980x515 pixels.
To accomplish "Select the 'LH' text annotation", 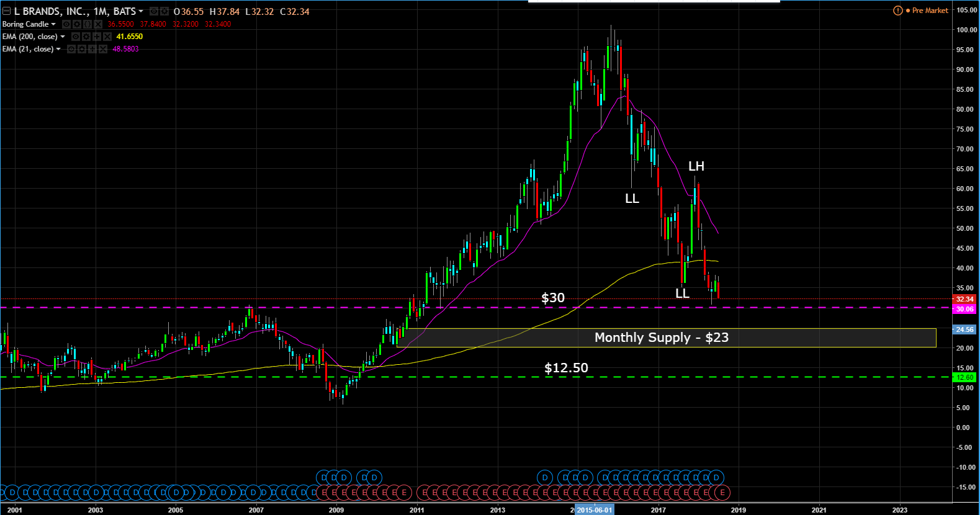I will pyautogui.click(x=696, y=166).
